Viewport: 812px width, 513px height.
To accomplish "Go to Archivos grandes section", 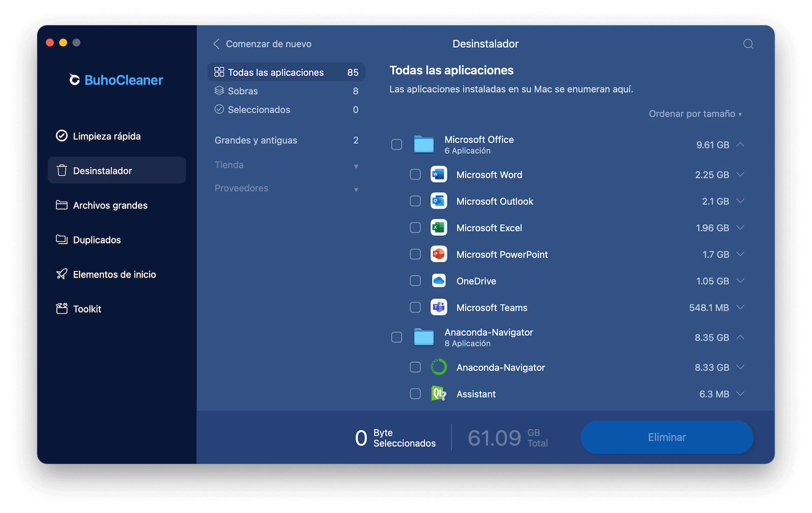I will pyautogui.click(x=117, y=205).
